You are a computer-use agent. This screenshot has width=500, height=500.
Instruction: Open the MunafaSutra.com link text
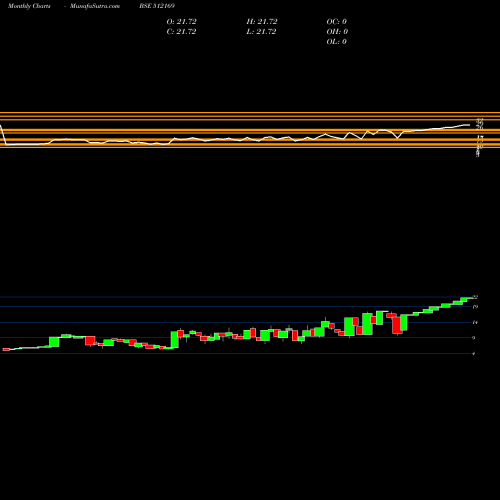(x=95, y=6)
